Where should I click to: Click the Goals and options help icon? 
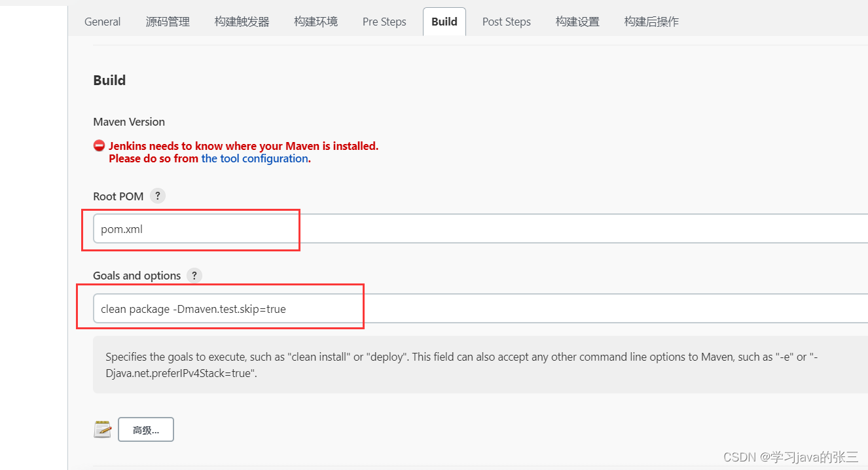pos(194,276)
